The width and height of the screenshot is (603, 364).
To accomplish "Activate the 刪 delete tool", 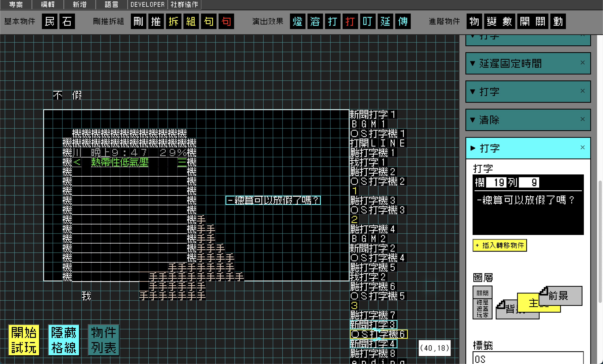I will click(x=139, y=22).
